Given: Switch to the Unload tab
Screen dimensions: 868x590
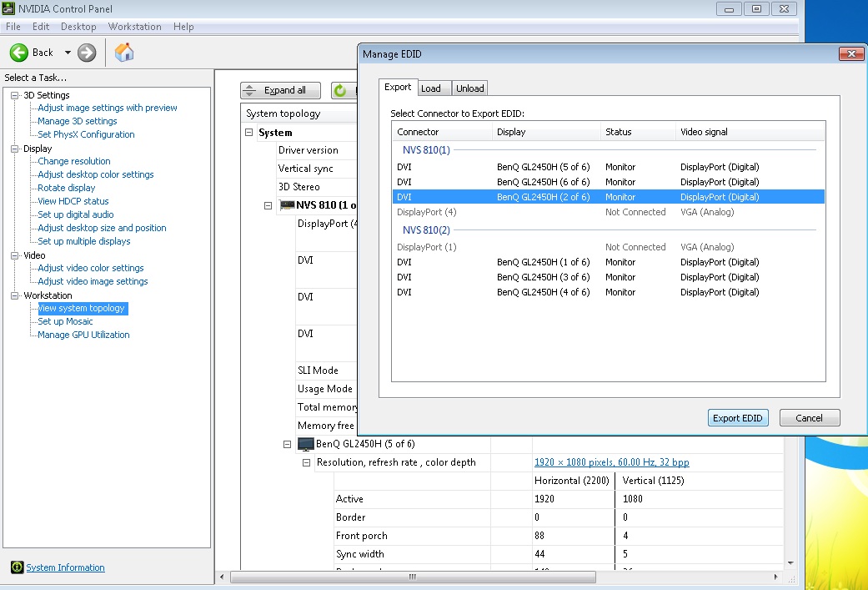Looking at the screenshot, I should point(470,88).
